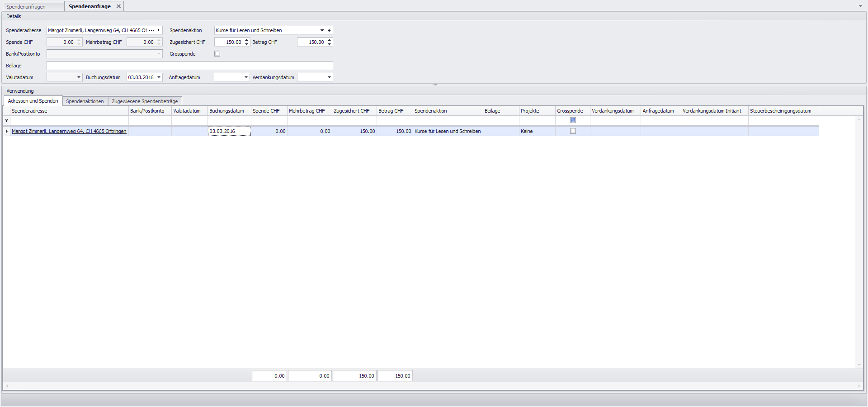Toggle the Grosspende checkbox in Details
Screen dimensions: 868x407
coord(217,54)
